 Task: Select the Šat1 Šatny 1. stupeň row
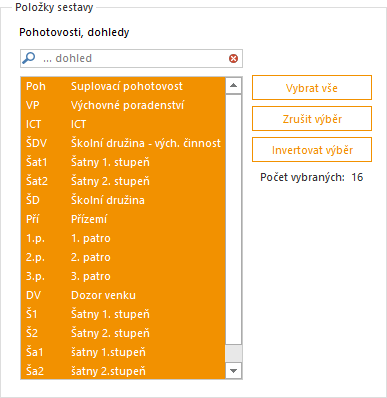pyautogui.click(x=123, y=162)
